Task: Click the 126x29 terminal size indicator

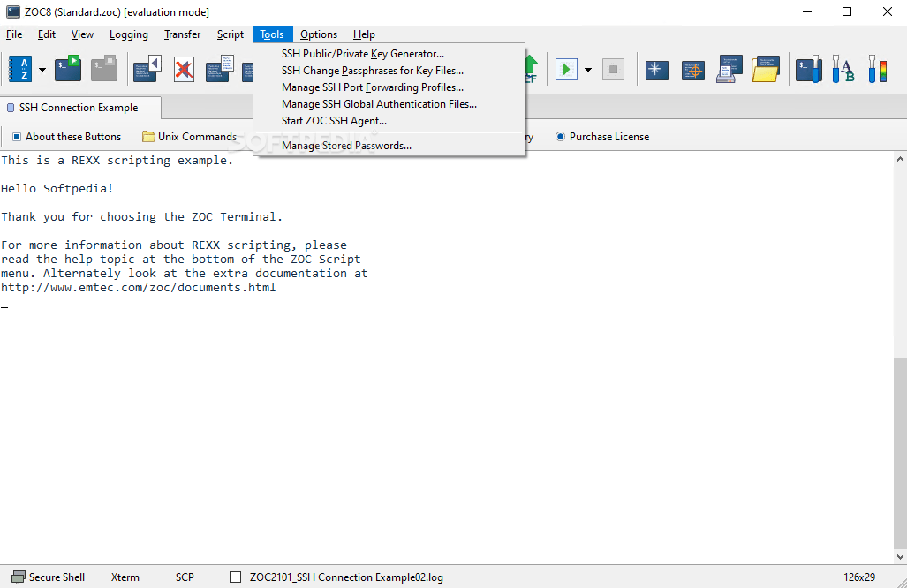Action: [x=859, y=577]
